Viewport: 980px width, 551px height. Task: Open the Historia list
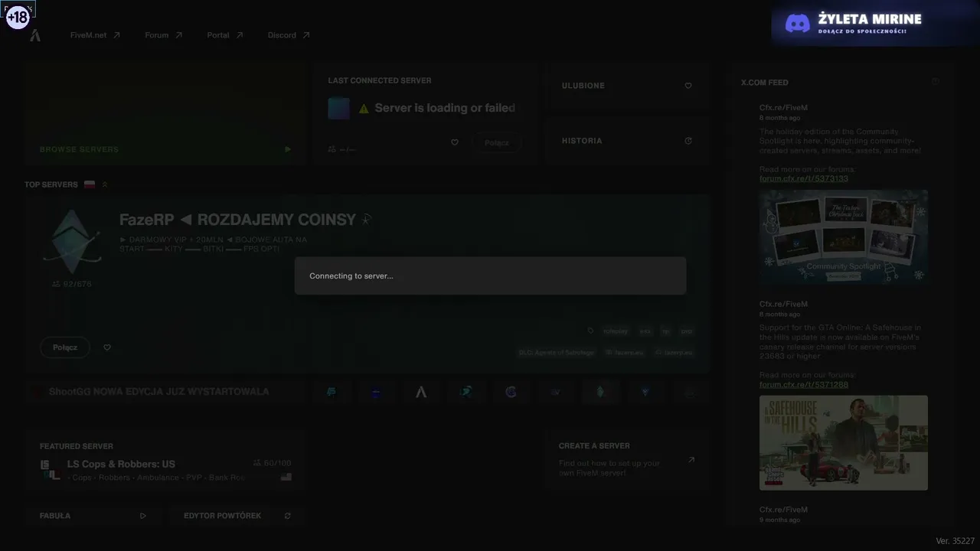click(x=626, y=141)
